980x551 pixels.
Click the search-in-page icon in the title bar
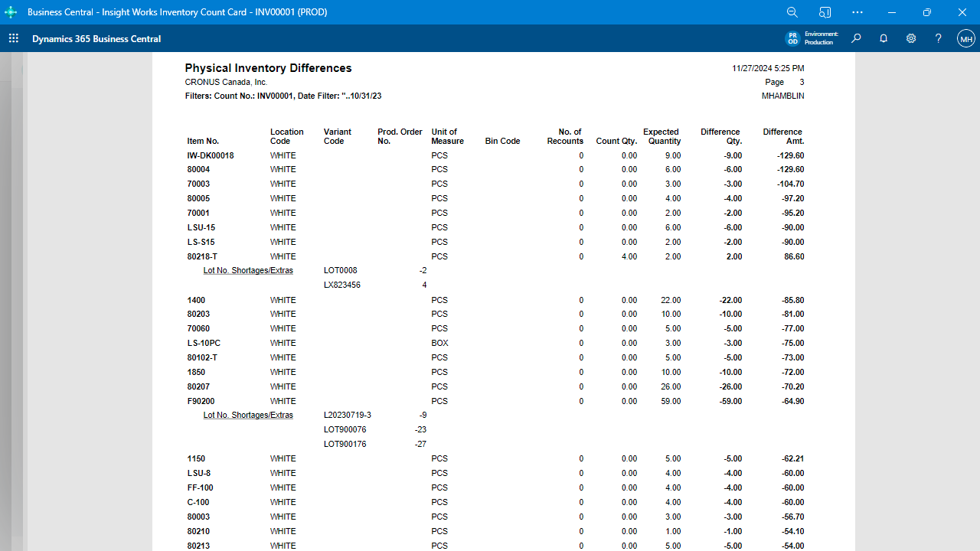tap(825, 12)
